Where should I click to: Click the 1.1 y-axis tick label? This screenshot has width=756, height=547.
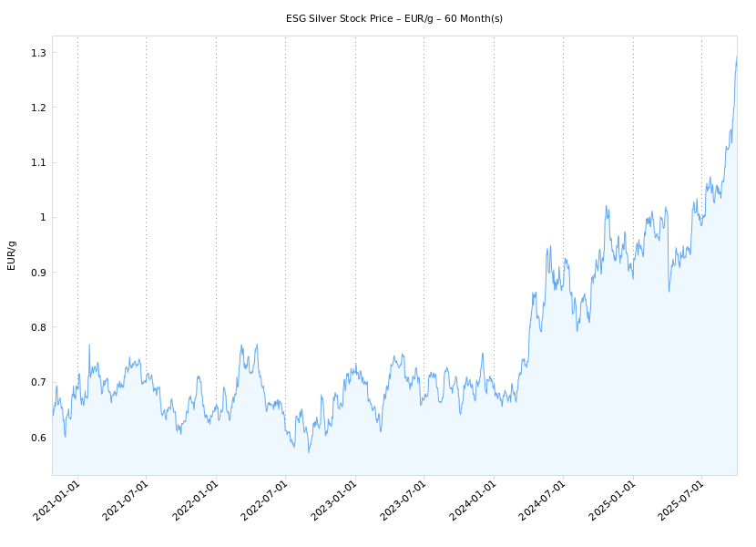(x=36, y=163)
